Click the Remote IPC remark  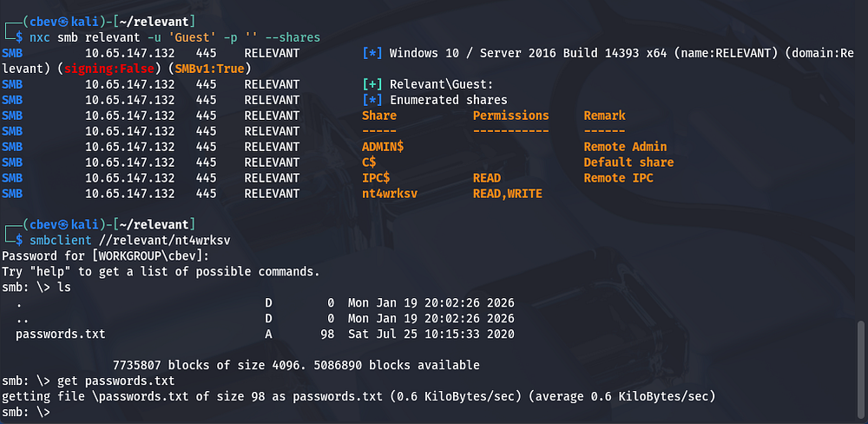[x=618, y=178]
